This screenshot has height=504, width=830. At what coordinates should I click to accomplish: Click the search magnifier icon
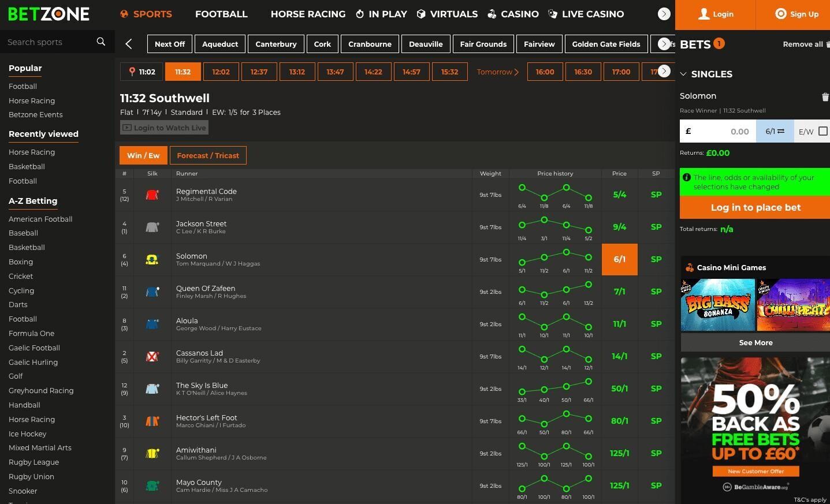pos(101,42)
